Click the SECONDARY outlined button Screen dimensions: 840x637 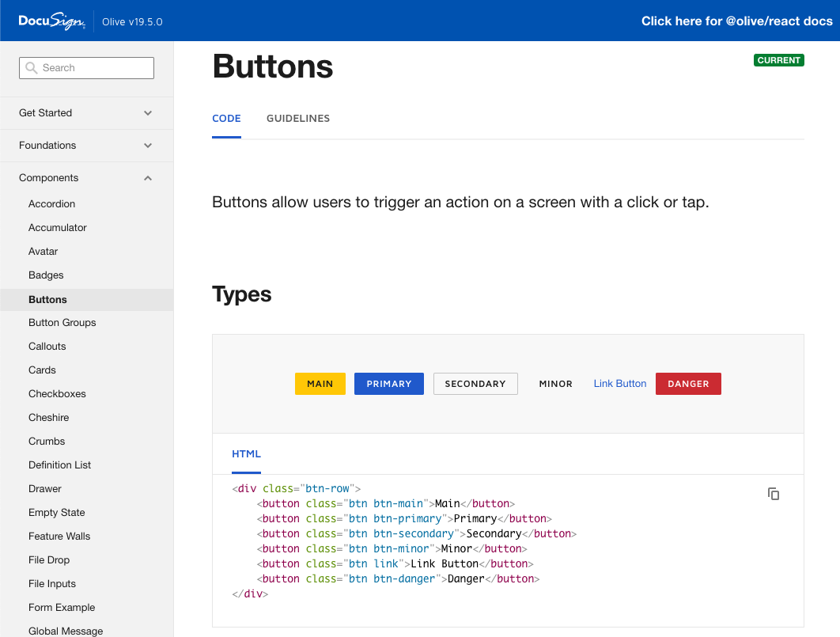[x=475, y=384]
